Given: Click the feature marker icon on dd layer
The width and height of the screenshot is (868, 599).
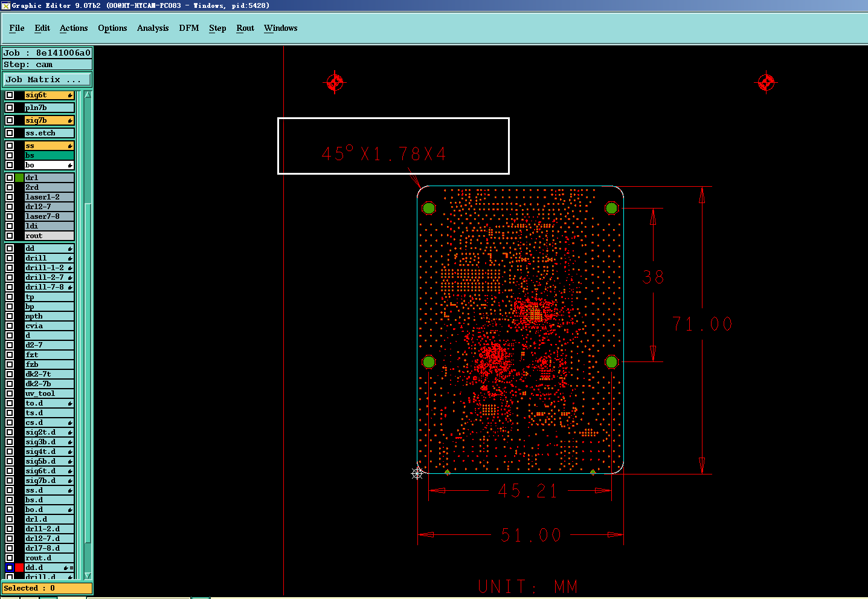Looking at the screenshot, I should click(70, 249).
